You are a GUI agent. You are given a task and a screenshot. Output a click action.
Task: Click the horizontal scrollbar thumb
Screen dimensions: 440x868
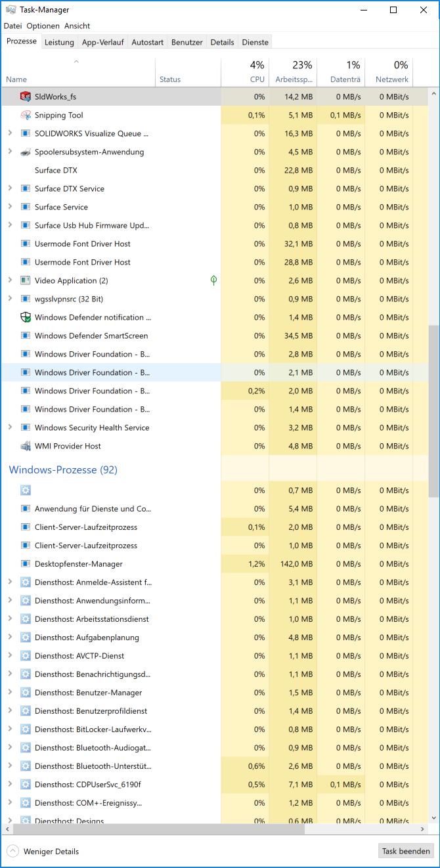158,829
